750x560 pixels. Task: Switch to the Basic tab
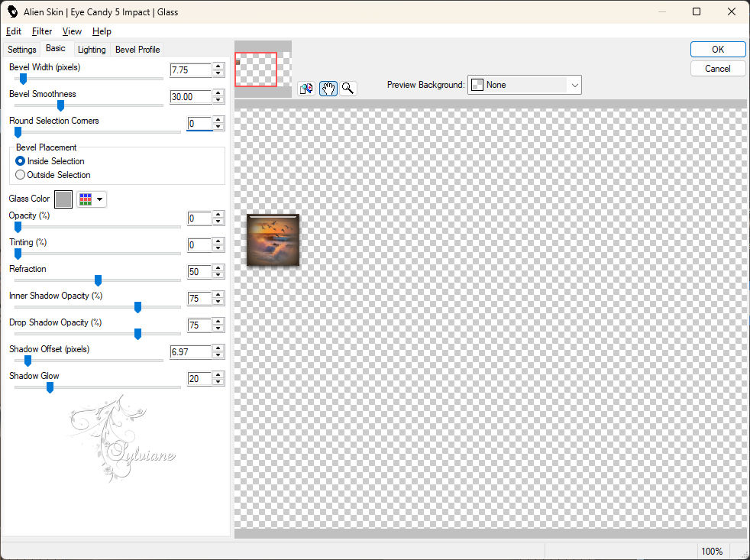click(x=56, y=48)
